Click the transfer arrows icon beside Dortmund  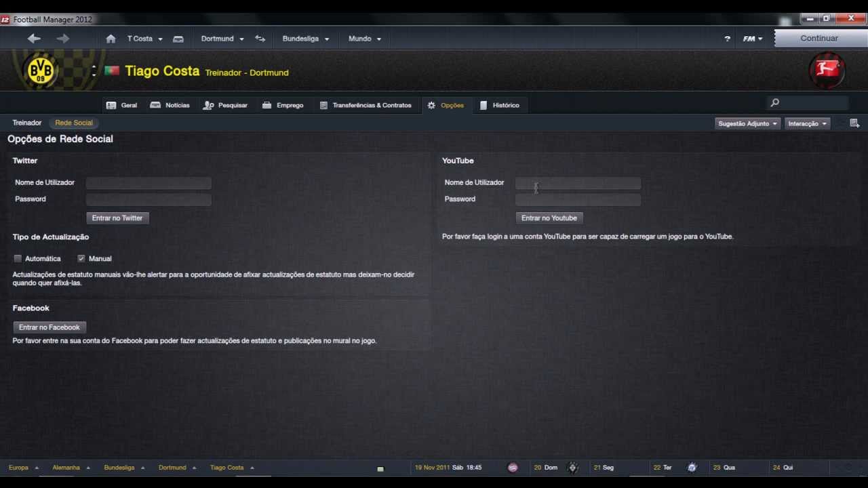click(260, 39)
